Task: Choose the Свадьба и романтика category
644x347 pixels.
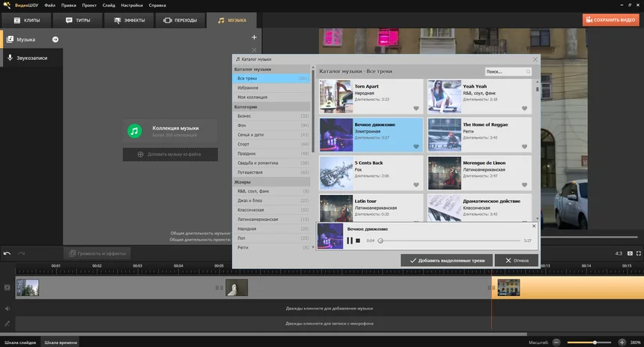Action: point(272,163)
